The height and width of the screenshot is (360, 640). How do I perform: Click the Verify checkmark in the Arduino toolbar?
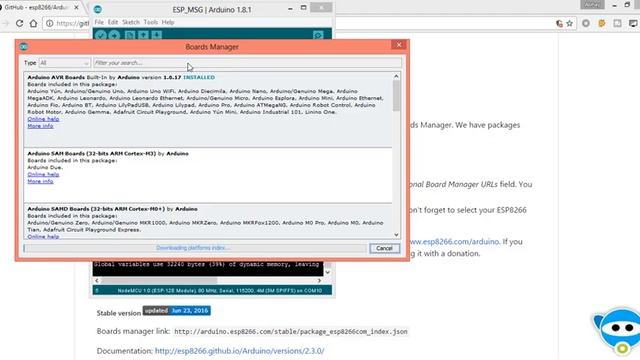click(101, 35)
